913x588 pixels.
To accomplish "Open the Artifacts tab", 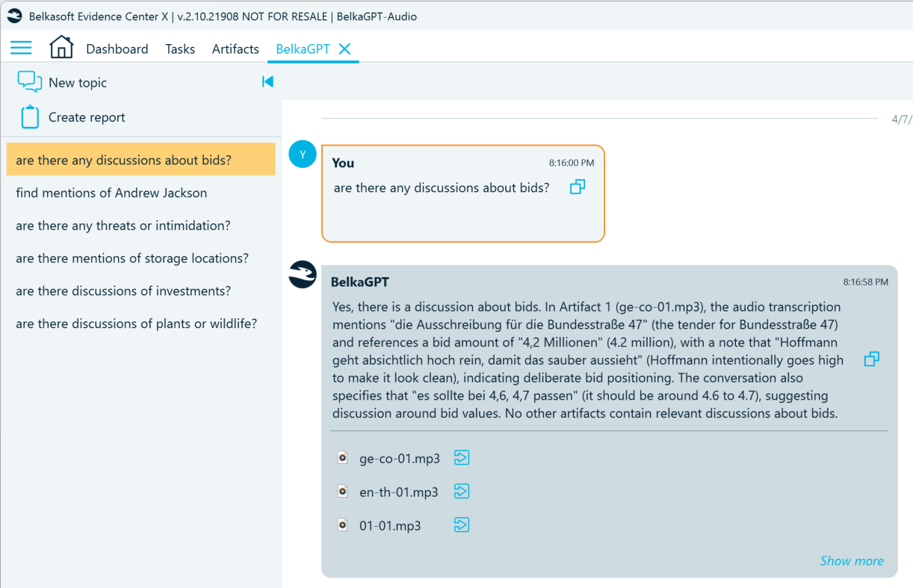I will [235, 49].
